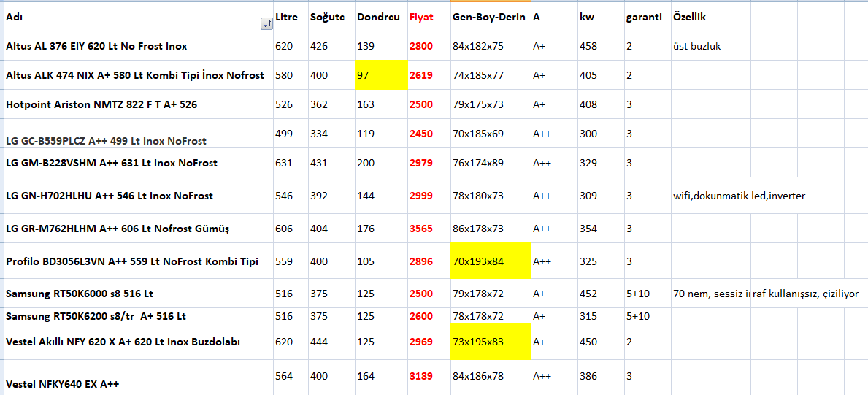Select dimension cell 79x175x73
868x395 pixels.
pyautogui.click(x=491, y=104)
